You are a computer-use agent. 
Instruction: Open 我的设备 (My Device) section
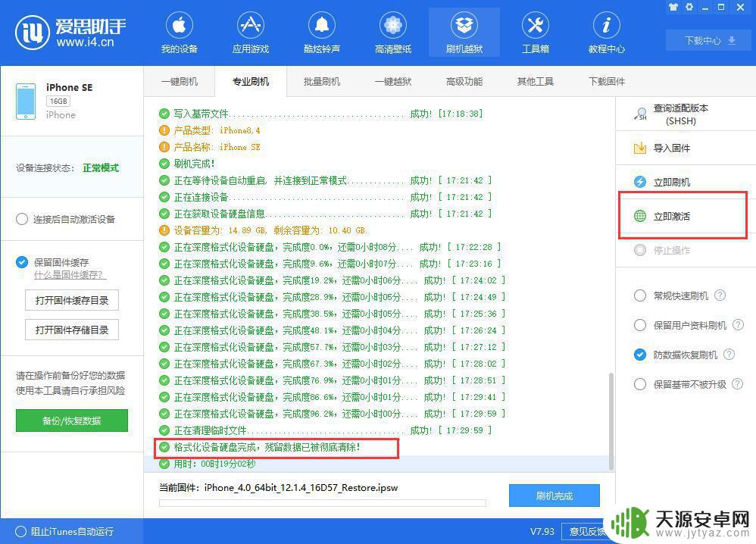(x=179, y=33)
